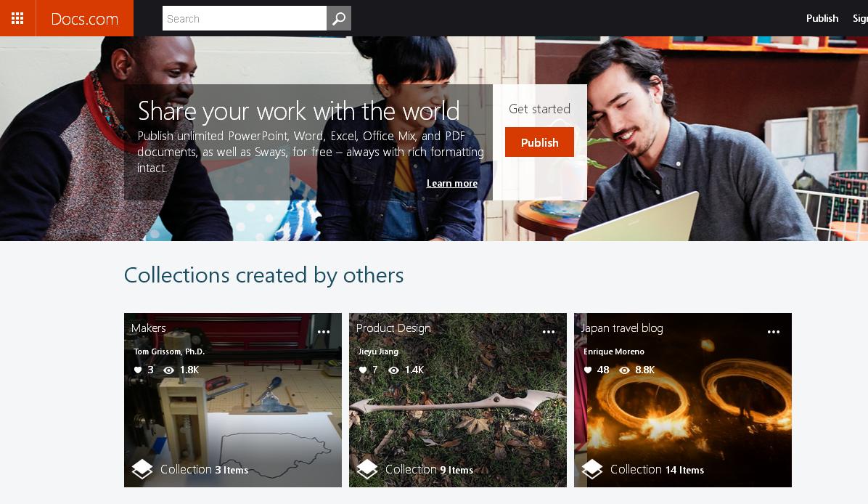Screen dimensions: 868x504
Task: Click the orange Publish button under Get started
Action: point(539,142)
